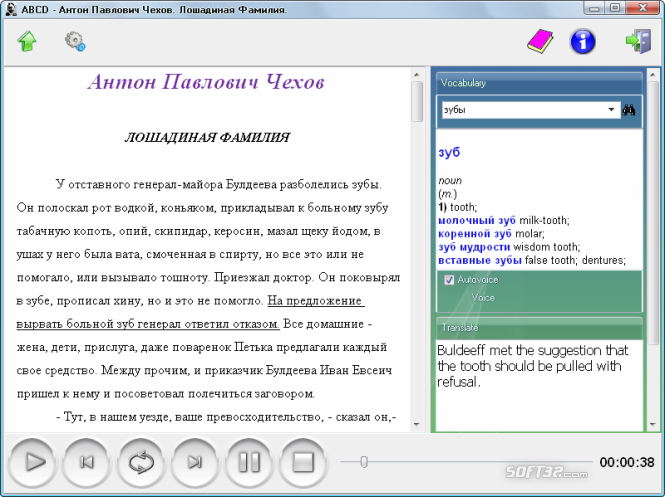The height and width of the screenshot is (497, 665).
Task: Maximize the ABCD window
Action: coord(615,8)
